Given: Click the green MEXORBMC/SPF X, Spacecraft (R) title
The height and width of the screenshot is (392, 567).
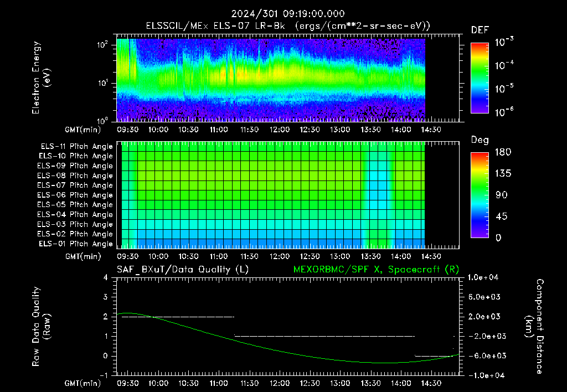Looking at the screenshot, I should [376, 270].
